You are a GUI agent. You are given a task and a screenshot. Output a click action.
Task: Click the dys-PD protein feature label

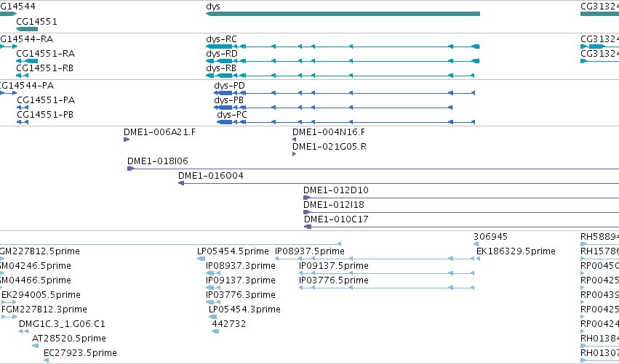click(x=229, y=86)
